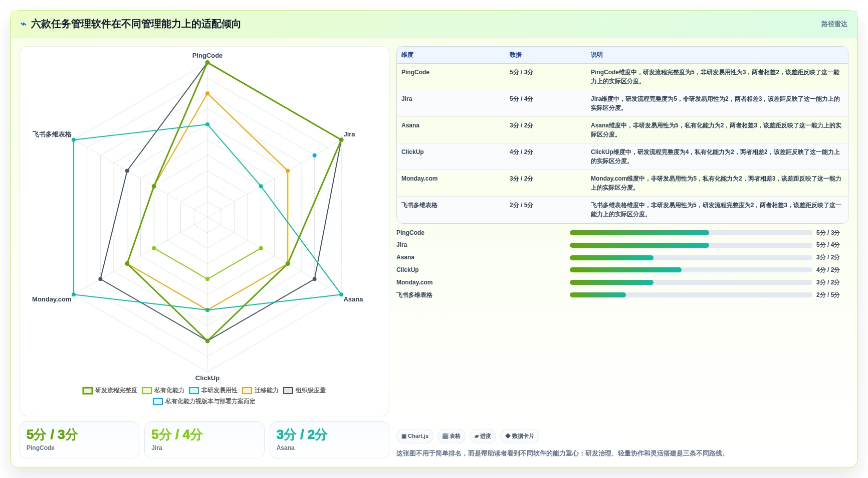The height and width of the screenshot is (478, 868).
Task: Click the 2分 / 5分 value in 飞书多维表格 table row
Action: (x=521, y=205)
